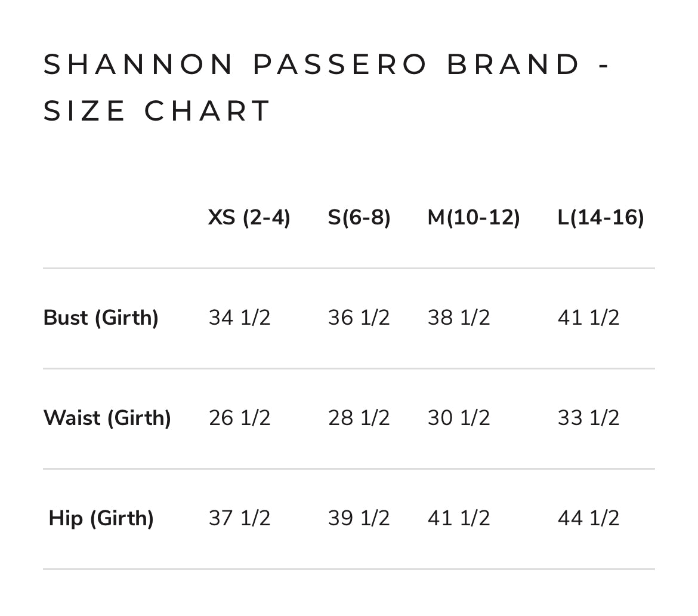Click the Shannon Passero Brand size chart heading

(327, 88)
